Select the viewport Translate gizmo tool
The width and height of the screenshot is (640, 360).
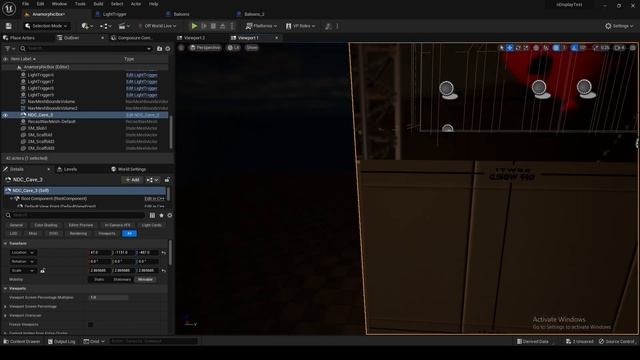point(510,48)
